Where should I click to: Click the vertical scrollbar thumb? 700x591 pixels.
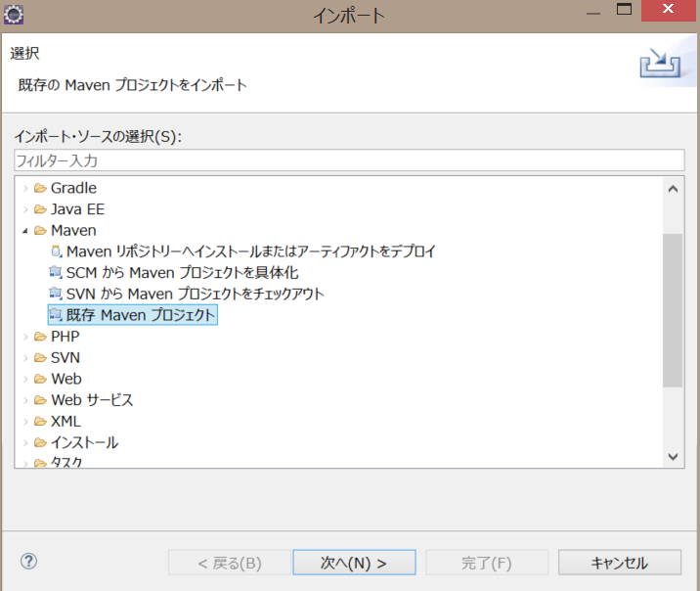(673, 310)
